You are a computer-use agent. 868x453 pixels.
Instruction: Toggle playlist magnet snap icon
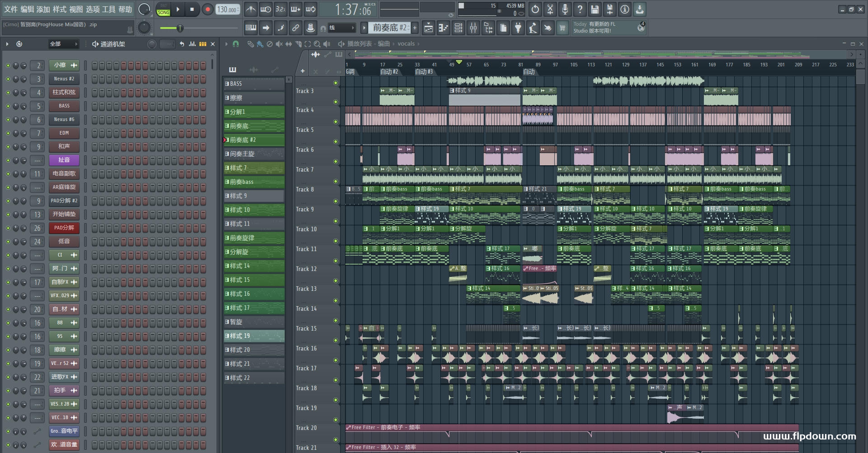(236, 44)
